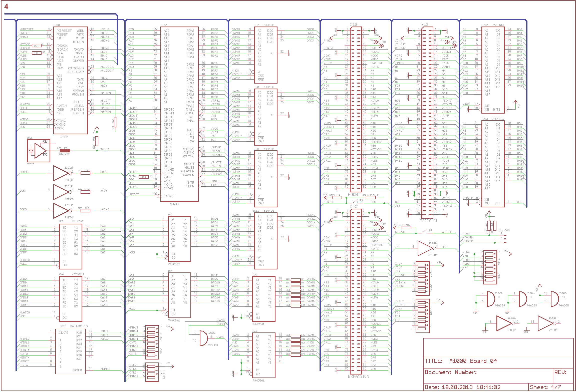Screen dimensions: 576x392
Task: Click the "28MHZ" net label near R82
Action: (105, 149)
